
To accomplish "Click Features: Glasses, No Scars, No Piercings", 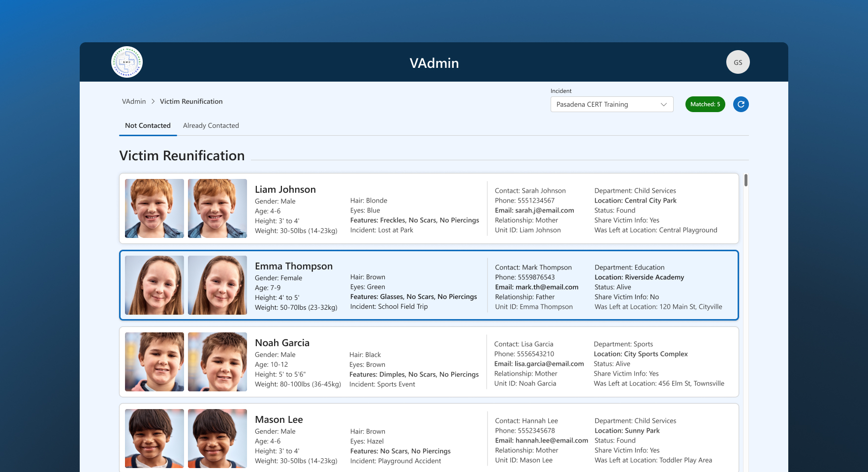I will click(x=413, y=297).
